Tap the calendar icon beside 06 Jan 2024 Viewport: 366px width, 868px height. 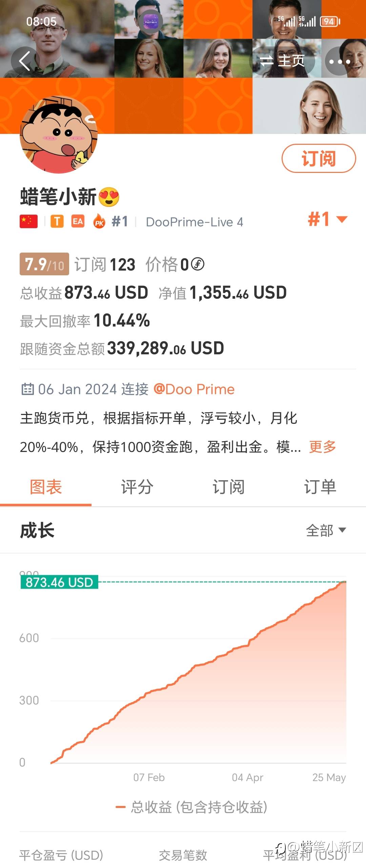pos(27,389)
